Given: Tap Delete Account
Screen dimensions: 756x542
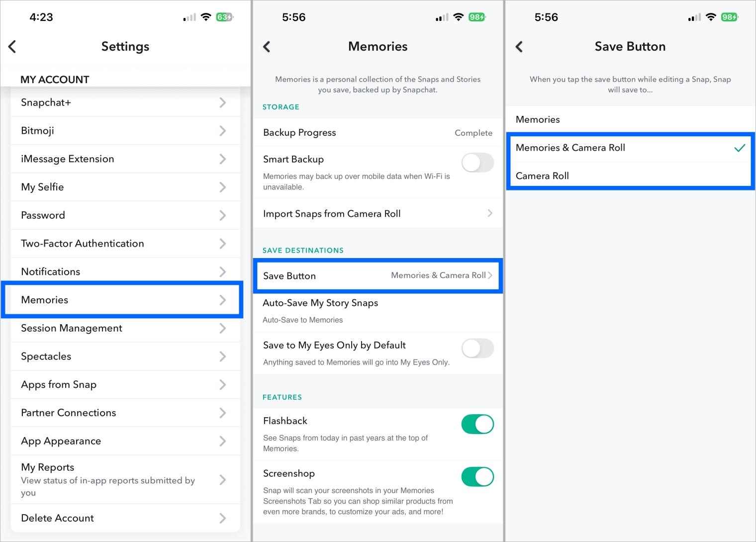Looking at the screenshot, I should (x=125, y=518).
